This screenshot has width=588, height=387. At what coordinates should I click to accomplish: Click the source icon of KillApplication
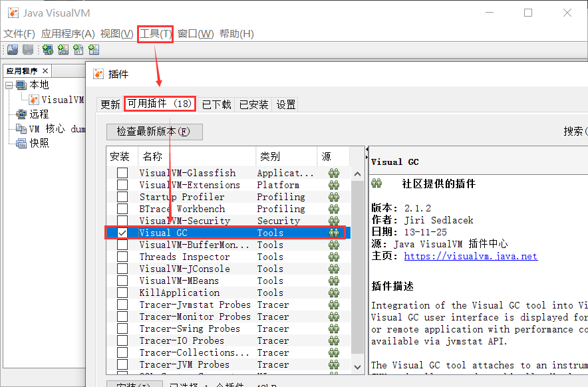(x=334, y=293)
